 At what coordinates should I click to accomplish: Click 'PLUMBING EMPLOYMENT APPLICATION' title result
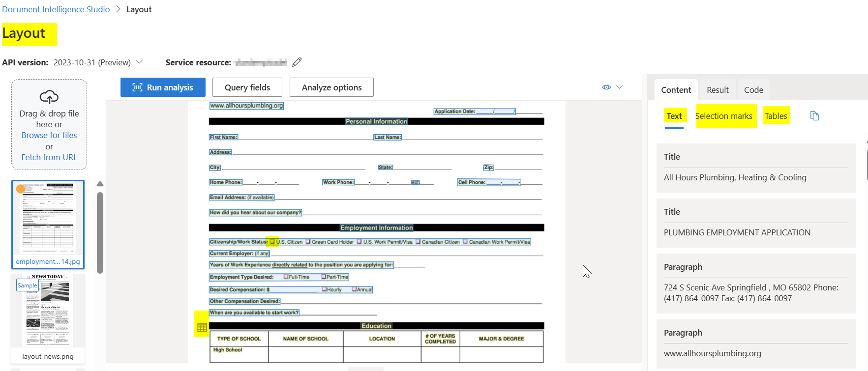756,223
